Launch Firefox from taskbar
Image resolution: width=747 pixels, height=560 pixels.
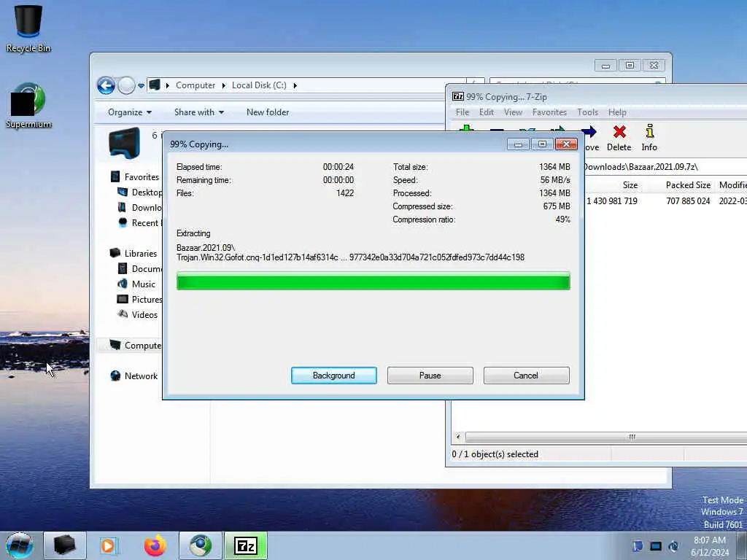pyautogui.click(x=155, y=545)
